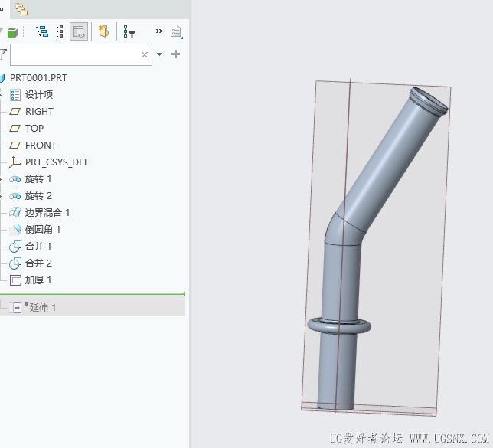Viewport: 493px width, 448px height.
Task: Open the layer tree tab icon
Action: 21,9
